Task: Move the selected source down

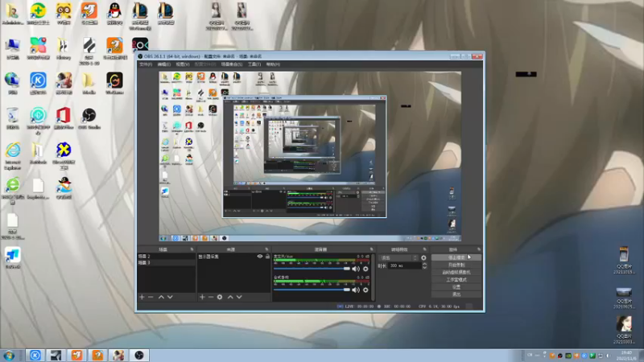Action: coord(239,297)
